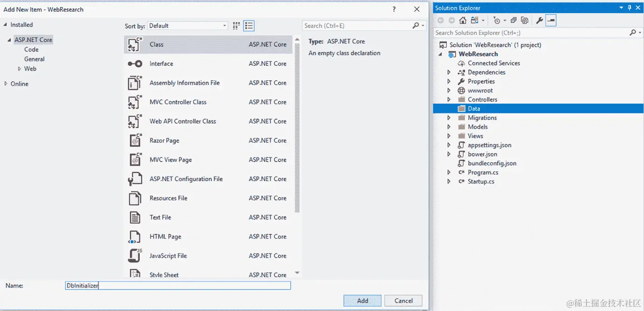The height and width of the screenshot is (311, 644).
Task: Click Collapse All in Solution Explorer
Action: pyautogui.click(x=514, y=20)
